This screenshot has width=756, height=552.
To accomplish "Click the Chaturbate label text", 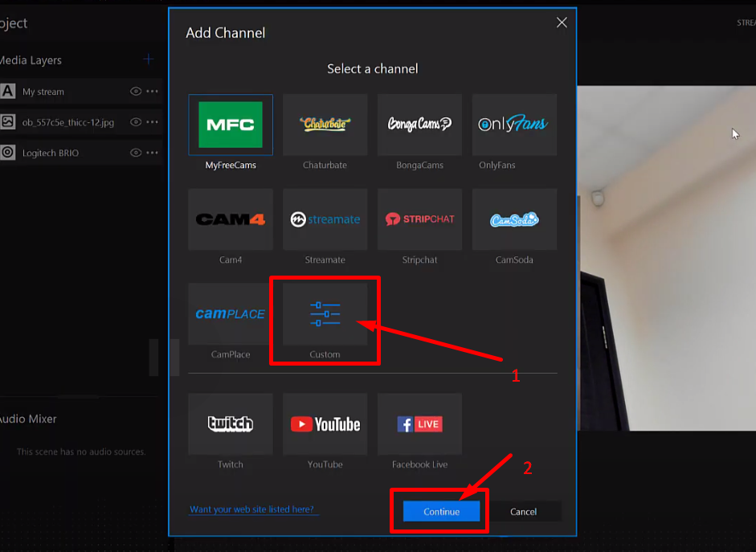I will (x=325, y=165).
